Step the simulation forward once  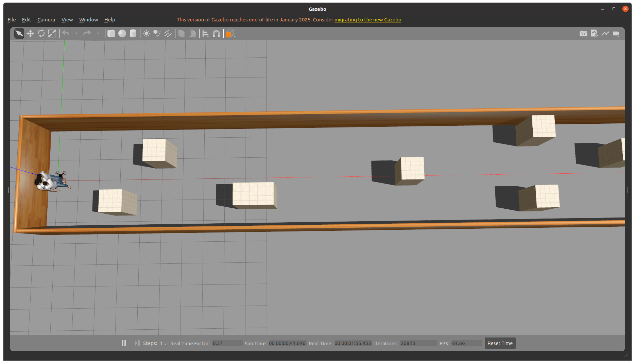[137, 343]
